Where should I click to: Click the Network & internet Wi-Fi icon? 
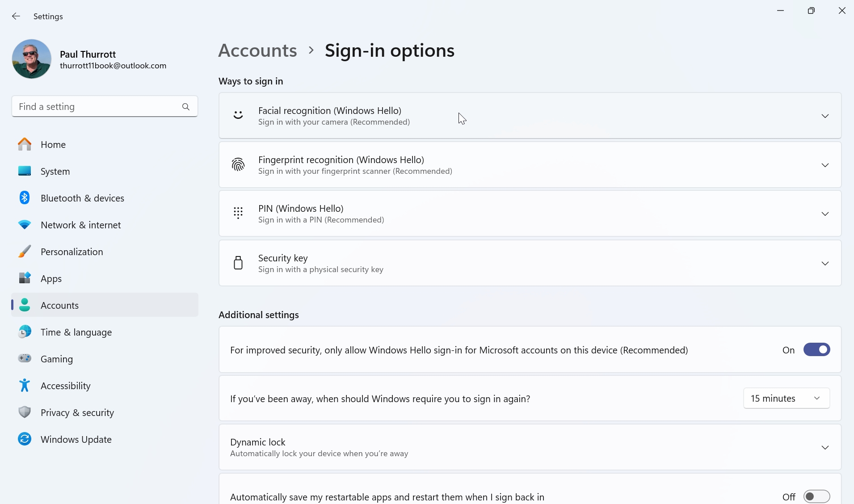(25, 225)
